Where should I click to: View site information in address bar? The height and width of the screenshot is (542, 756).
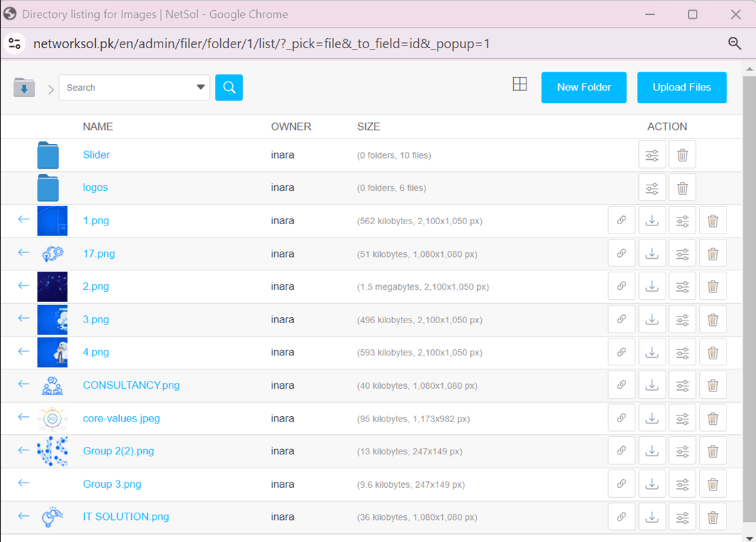[x=15, y=43]
